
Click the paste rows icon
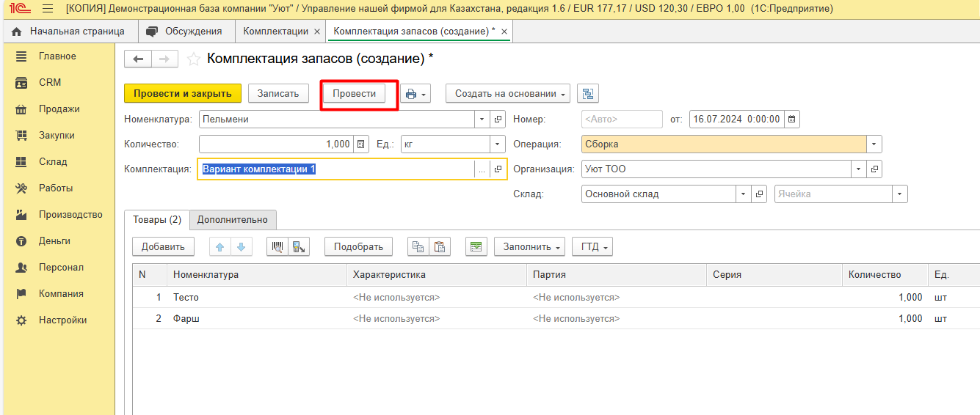click(x=439, y=247)
